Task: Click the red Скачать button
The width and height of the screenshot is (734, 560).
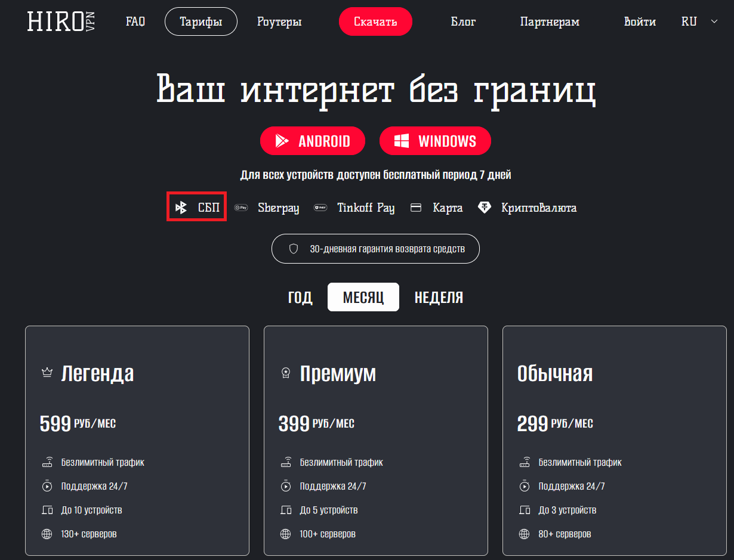Action: coord(375,22)
